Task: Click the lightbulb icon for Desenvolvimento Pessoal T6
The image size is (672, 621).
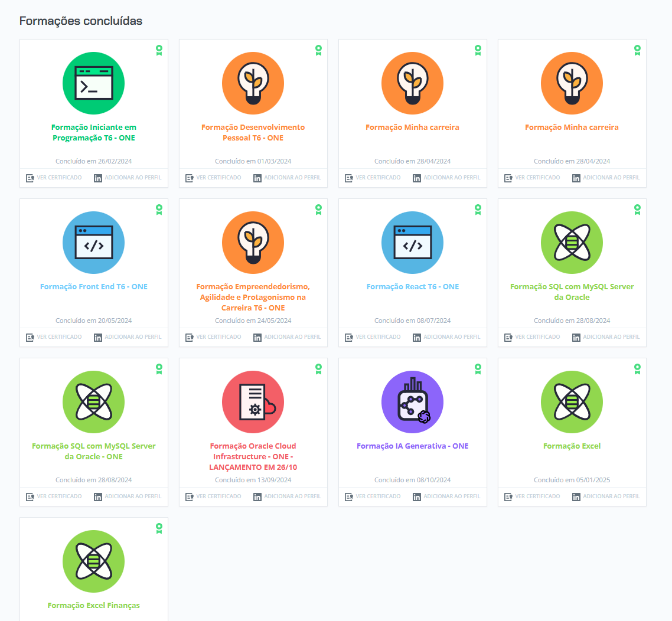Action: pos(253,83)
